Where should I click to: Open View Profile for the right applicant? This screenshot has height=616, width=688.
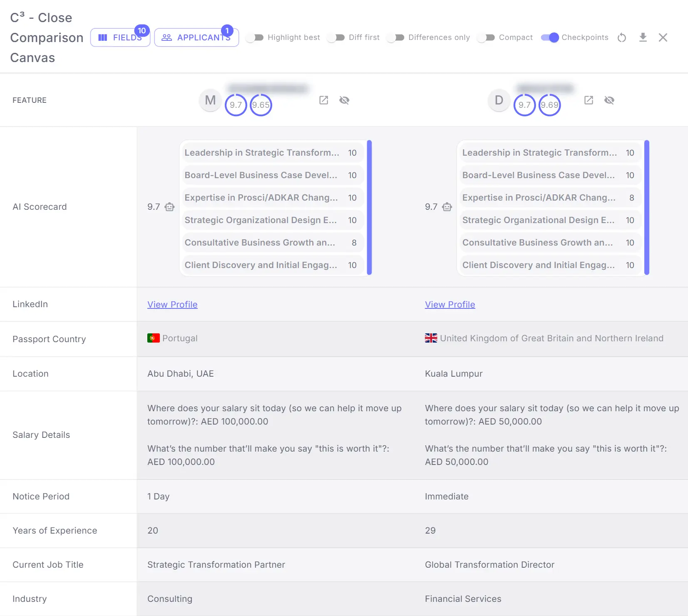pyautogui.click(x=450, y=304)
